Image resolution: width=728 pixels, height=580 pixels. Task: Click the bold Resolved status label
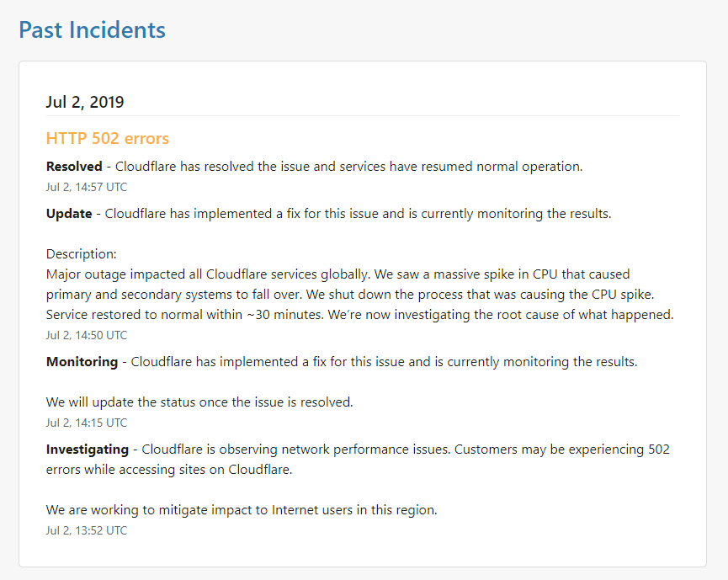click(74, 167)
